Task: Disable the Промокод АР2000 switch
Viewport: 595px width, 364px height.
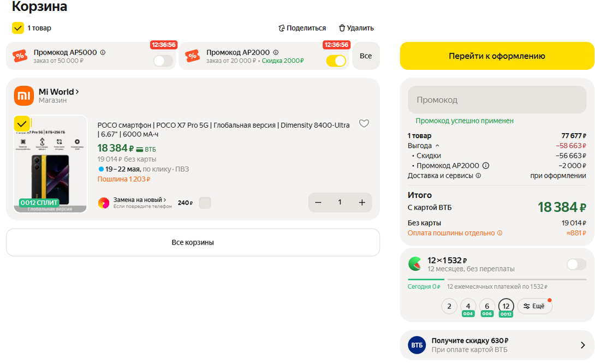Action: pyautogui.click(x=336, y=61)
